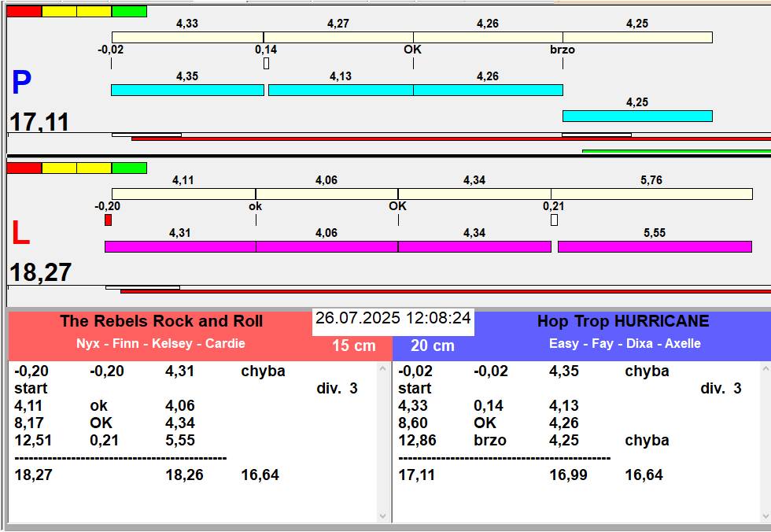This screenshot has width=771, height=532.
Task: Click the green start light in top lane
Action: pyautogui.click(x=129, y=11)
